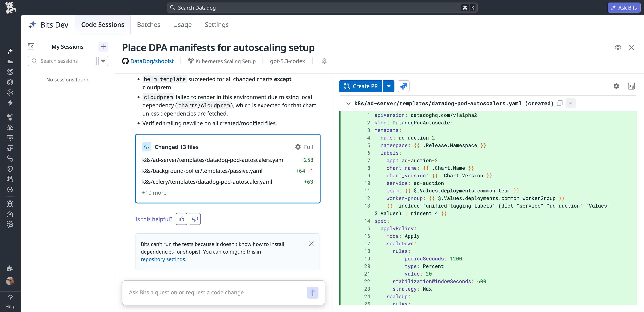
Task: Click the Is this helpful? text
Action: point(153,219)
